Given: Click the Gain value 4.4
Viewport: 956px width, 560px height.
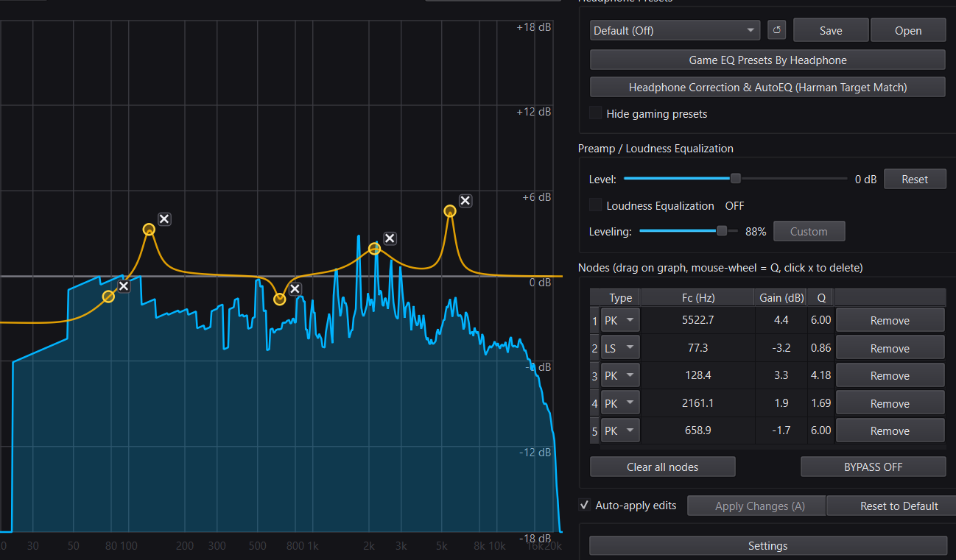Looking at the screenshot, I should tap(781, 320).
